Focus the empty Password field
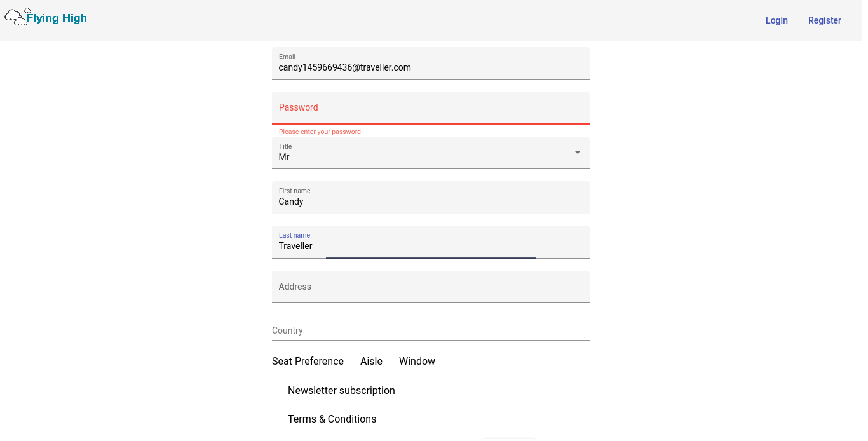Screen dimensions: 868x441 pos(430,108)
